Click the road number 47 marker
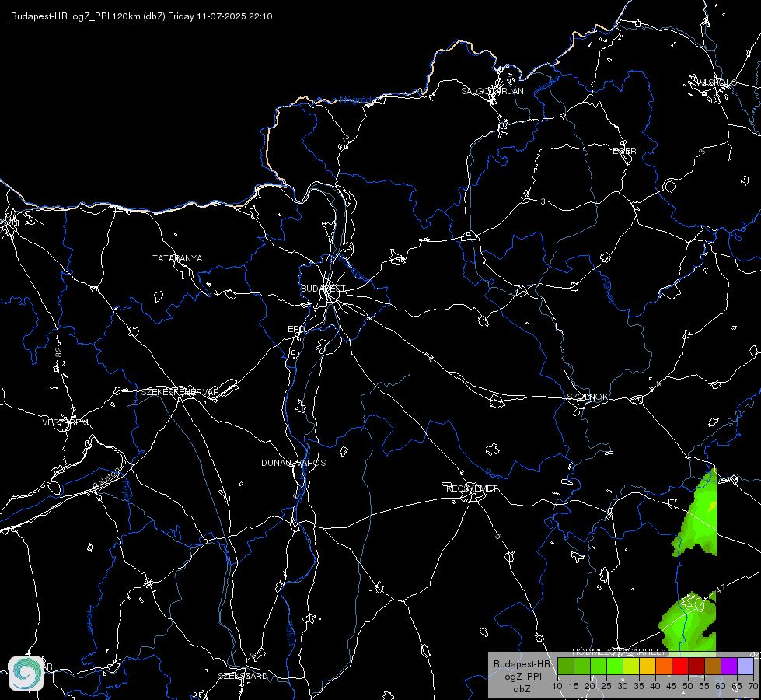Viewport: 761px width, 700px height. pos(721,588)
